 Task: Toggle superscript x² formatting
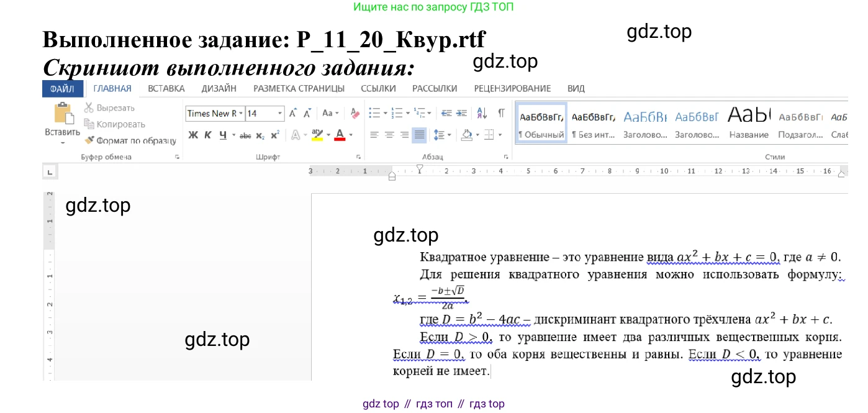[x=275, y=135]
